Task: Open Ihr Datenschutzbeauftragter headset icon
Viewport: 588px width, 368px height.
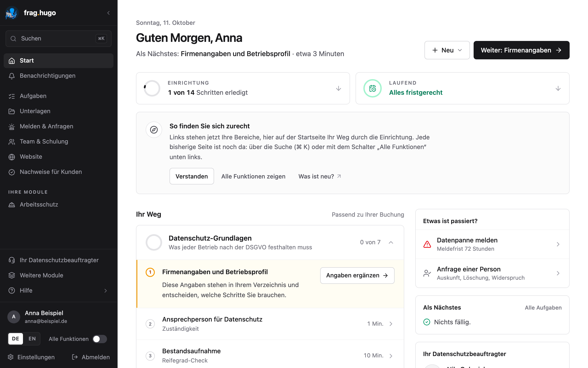Action: [x=12, y=260]
